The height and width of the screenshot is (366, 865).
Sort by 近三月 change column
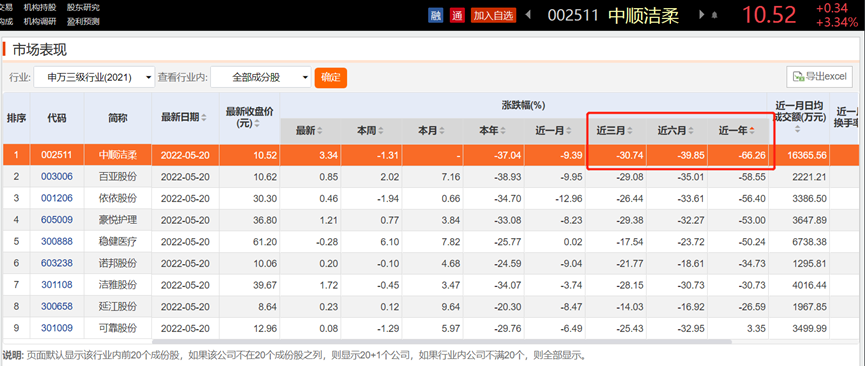click(x=630, y=131)
